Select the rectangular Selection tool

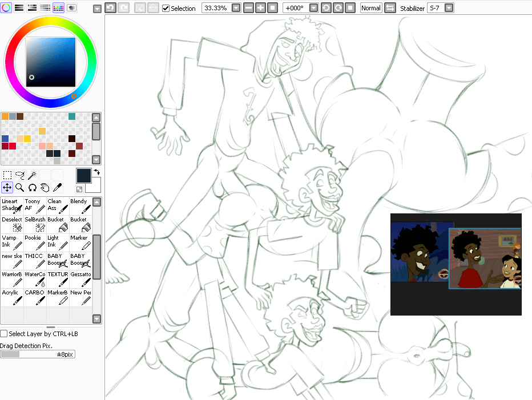coord(7,175)
